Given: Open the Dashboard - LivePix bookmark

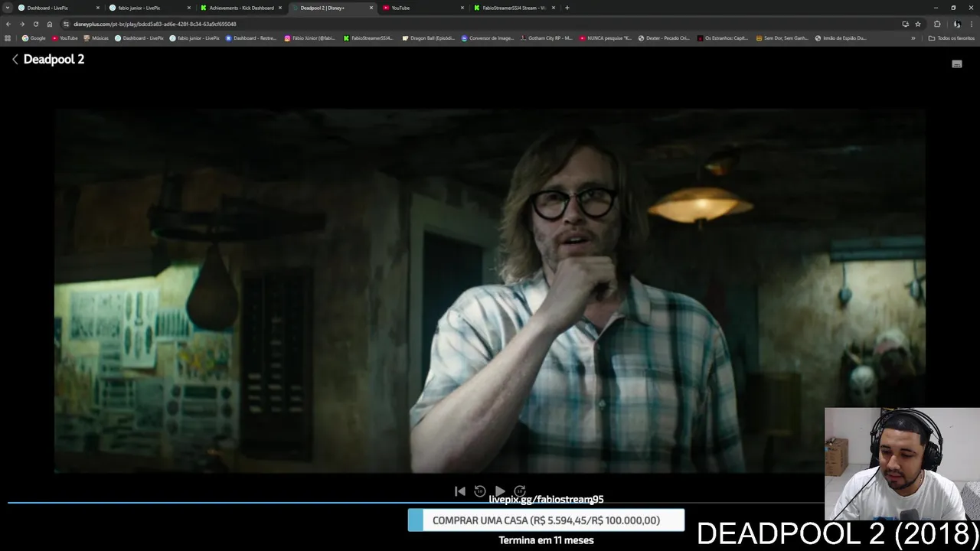Looking at the screenshot, I should [x=139, y=38].
